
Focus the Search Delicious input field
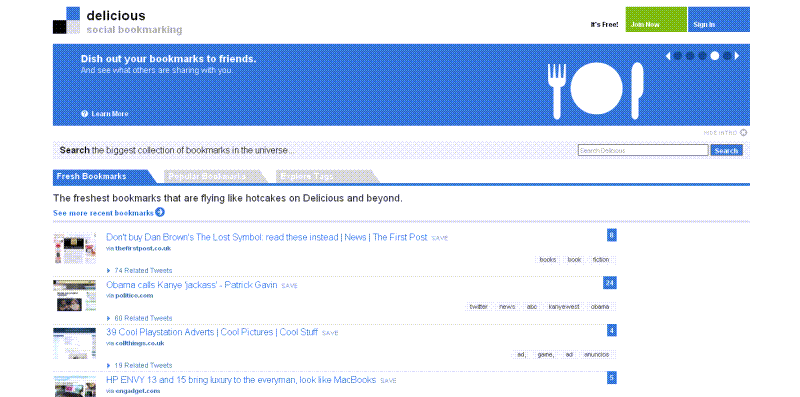643,151
